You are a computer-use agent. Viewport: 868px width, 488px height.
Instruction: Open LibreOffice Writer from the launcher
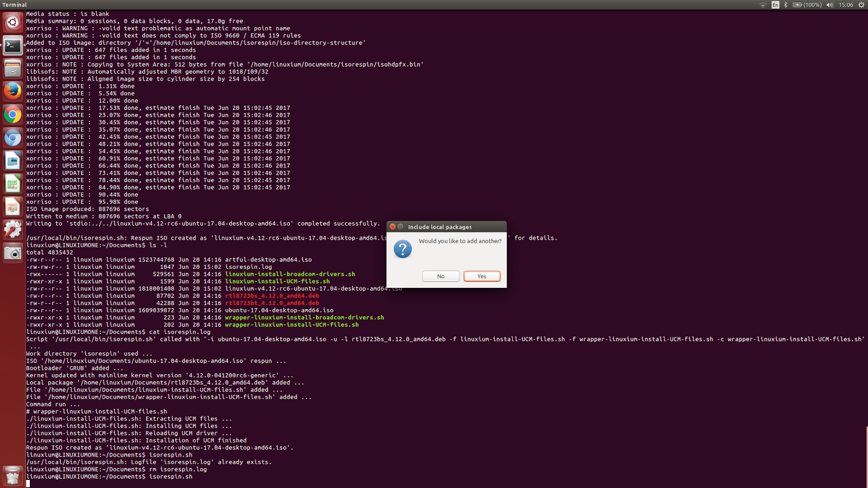(12, 160)
